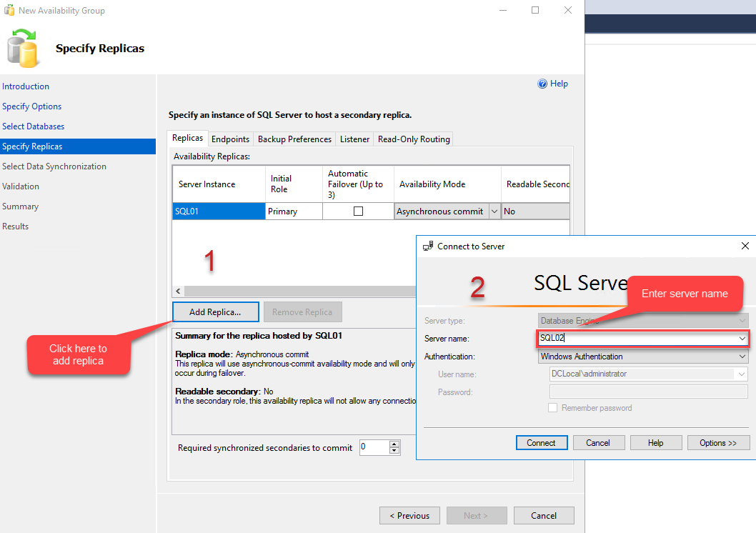Viewport: 756px width, 533px height.
Task: Click the Connect to Server dialog icon
Action: point(427,246)
